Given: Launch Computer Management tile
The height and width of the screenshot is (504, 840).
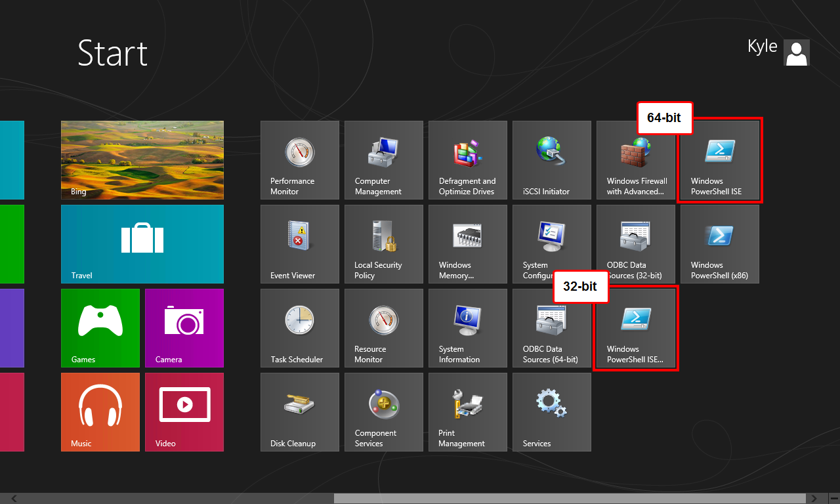Looking at the screenshot, I should (x=384, y=160).
